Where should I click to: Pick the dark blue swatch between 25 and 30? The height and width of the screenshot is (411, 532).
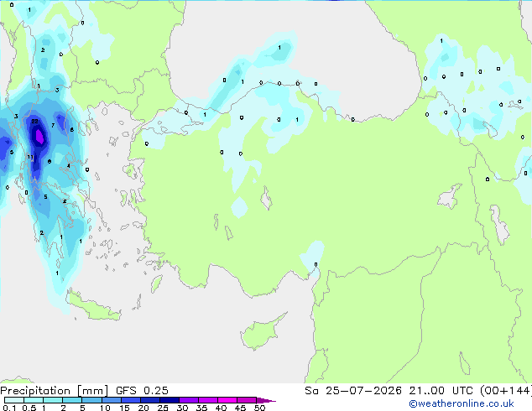[x=170, y=400]
